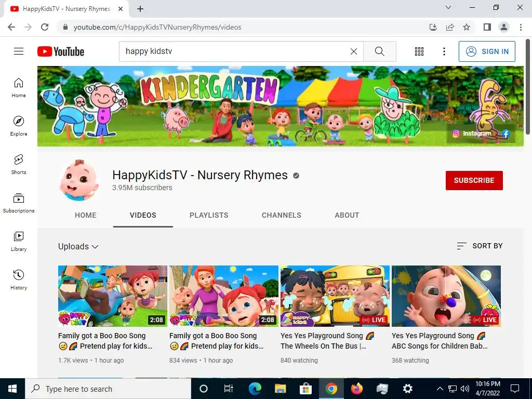This screenshot has height=399, width=532.
Task: Click the Sign In button
Action: 487,51
